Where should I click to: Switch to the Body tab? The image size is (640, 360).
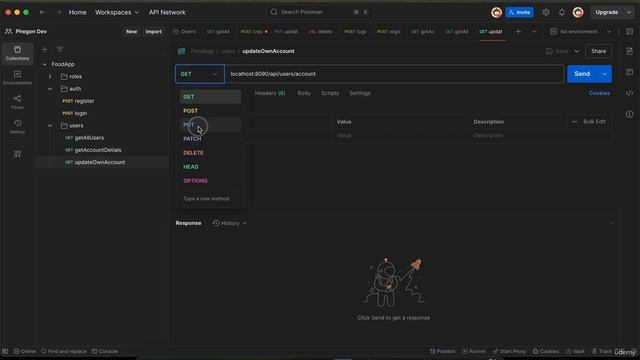point(304,93)
